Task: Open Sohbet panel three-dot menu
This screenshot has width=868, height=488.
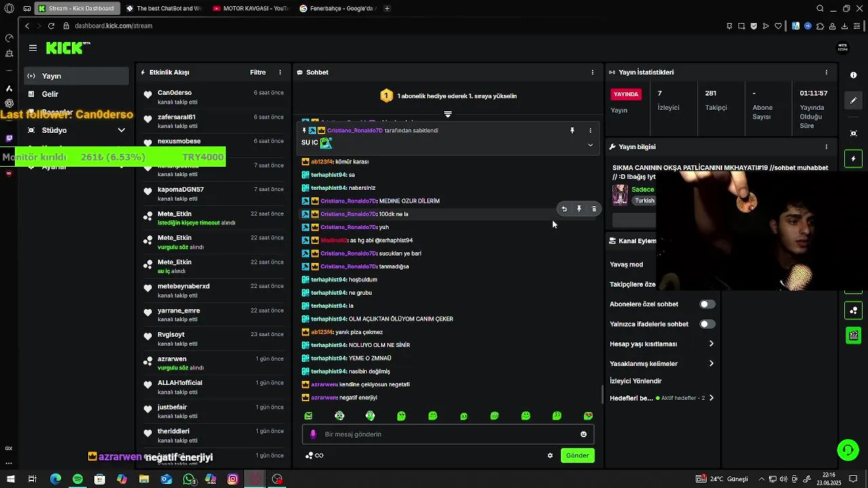Action: [x=593, y=73]
